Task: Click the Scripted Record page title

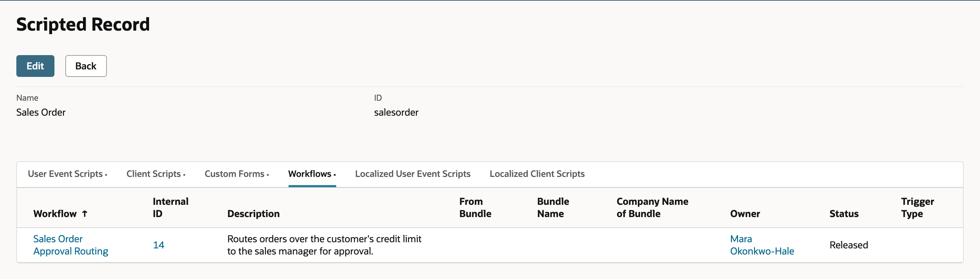Action: click(x=83, y=24)
